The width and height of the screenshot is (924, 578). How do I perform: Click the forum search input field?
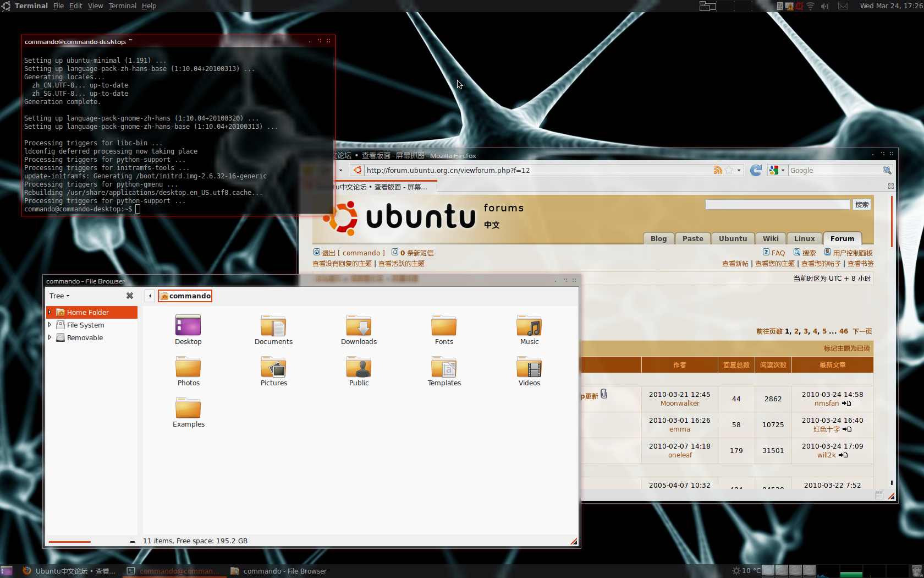(778, 205)
